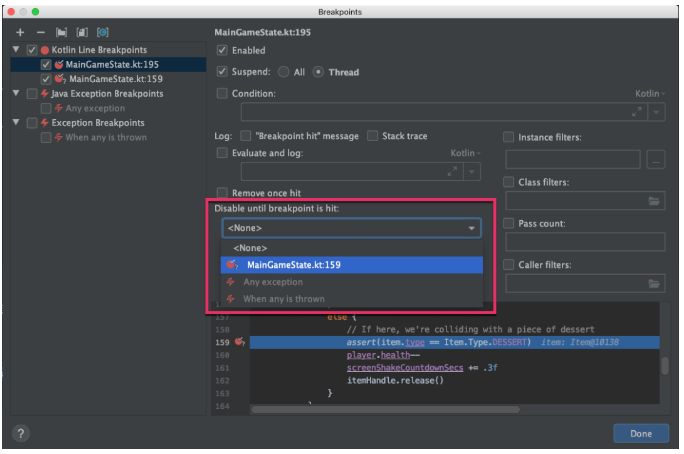Click lightning icon beside Java Exception Breakpoints

click(x=44, y=93)
